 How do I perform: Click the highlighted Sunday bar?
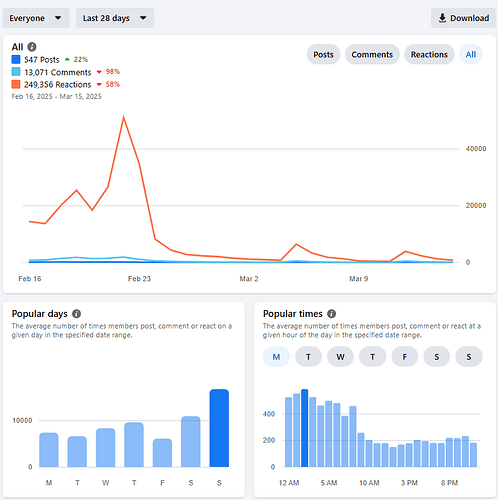pos(219,428)
